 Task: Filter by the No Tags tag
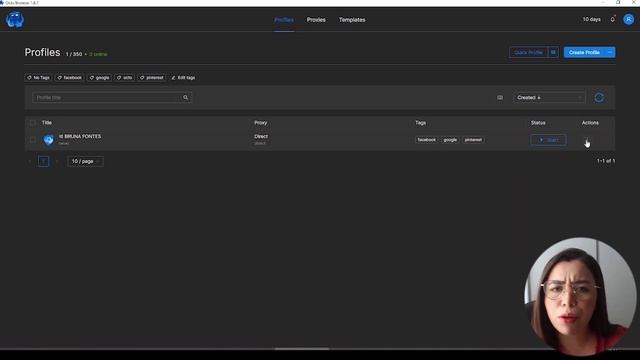[x=38, y=78]
